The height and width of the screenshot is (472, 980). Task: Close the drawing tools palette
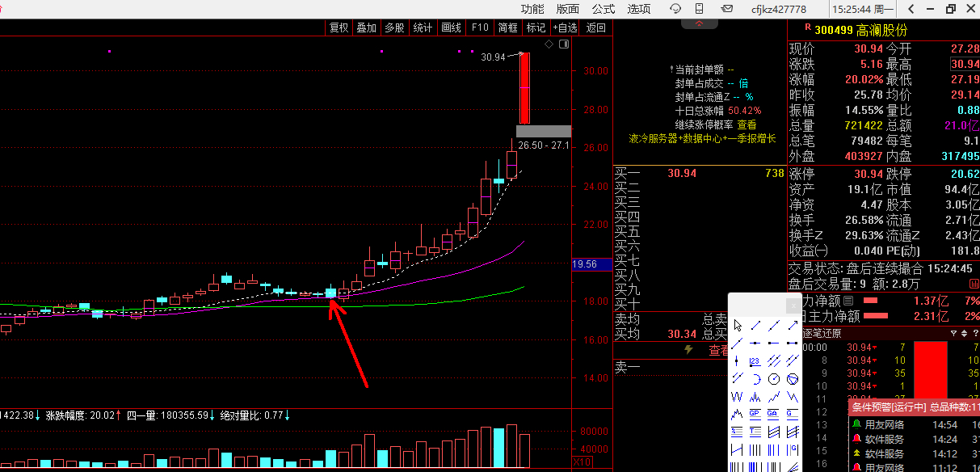793,306
